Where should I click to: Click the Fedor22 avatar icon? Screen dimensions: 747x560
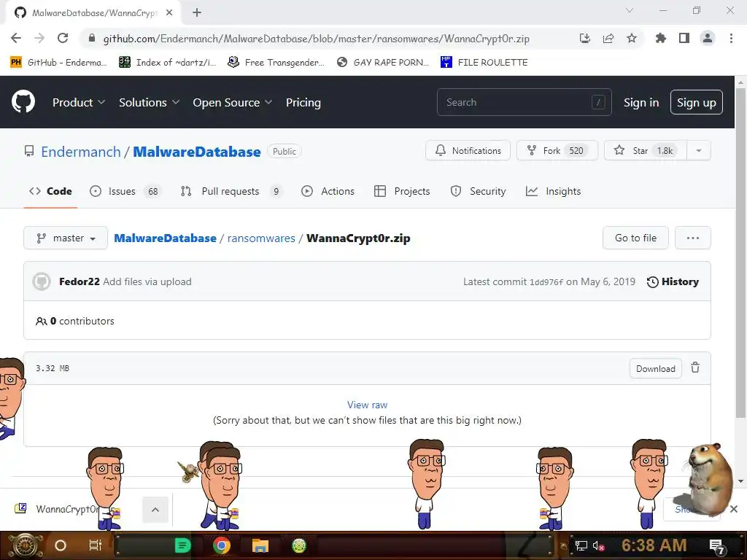(42, 281)
